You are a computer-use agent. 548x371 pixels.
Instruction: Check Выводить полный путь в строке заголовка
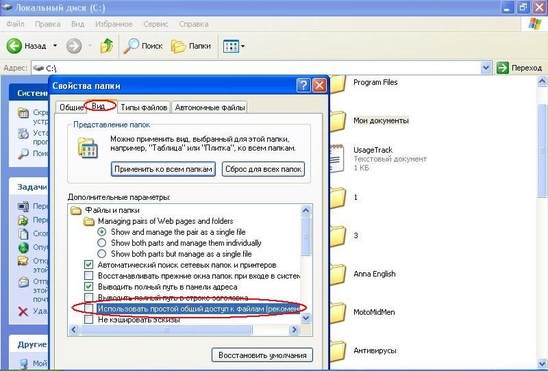point(89,297)
